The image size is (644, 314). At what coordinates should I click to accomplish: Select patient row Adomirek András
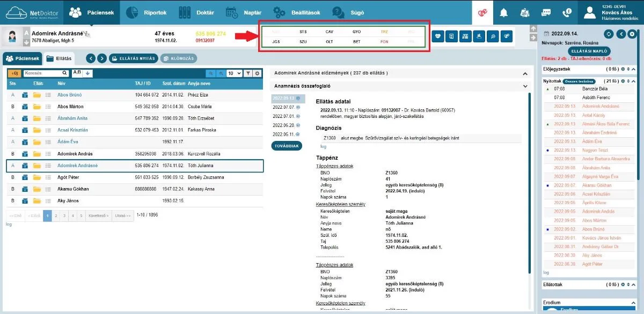(x=135, y=154)
